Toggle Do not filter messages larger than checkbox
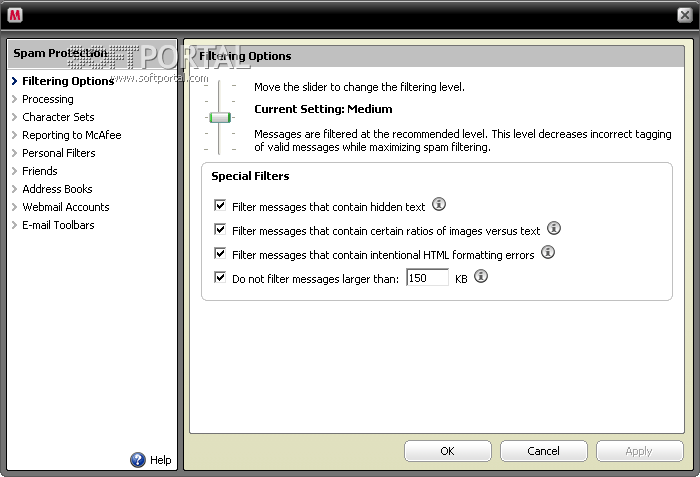700x477 pixels. click(220, 278)
